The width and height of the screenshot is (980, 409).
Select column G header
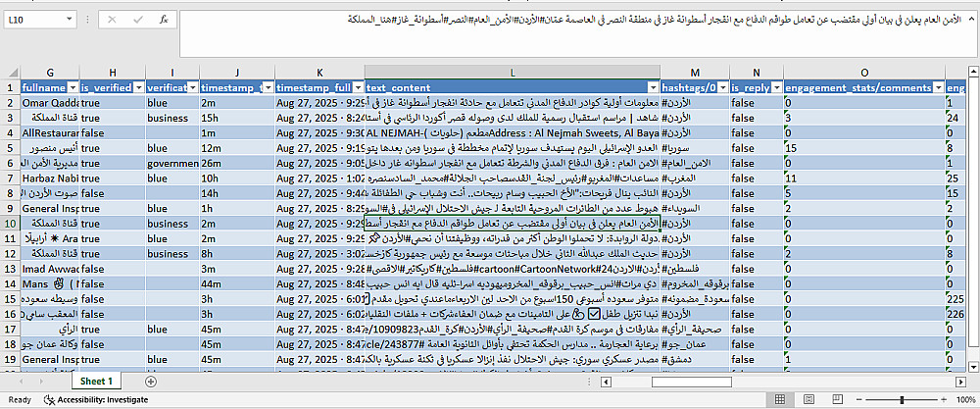(x=50, y=73)
